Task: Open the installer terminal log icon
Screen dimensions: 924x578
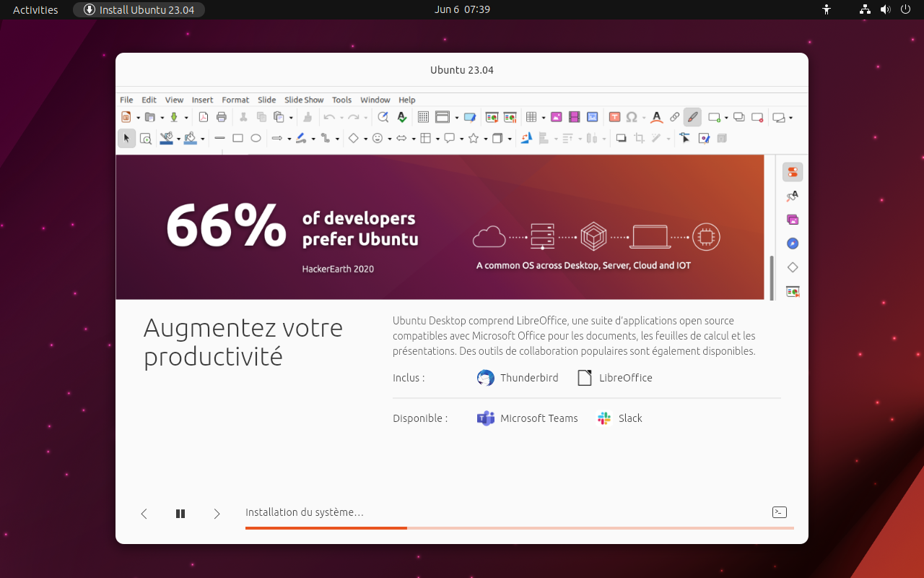Action: (779, 512)
